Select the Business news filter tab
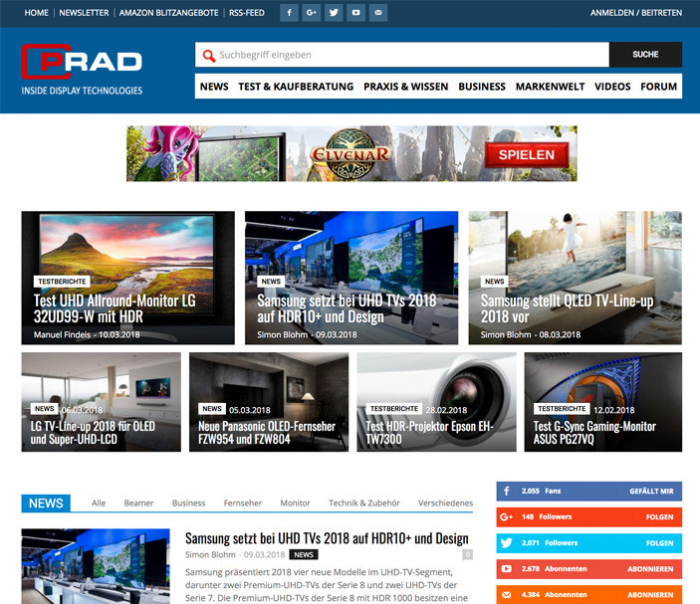Image resolution: width=700 pixels, height=604 pixels. click(x=189, y=503)
